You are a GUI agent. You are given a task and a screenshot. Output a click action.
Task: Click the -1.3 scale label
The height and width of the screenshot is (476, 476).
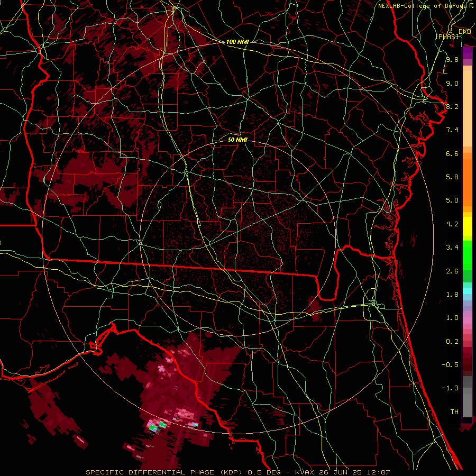pos(450,388)
